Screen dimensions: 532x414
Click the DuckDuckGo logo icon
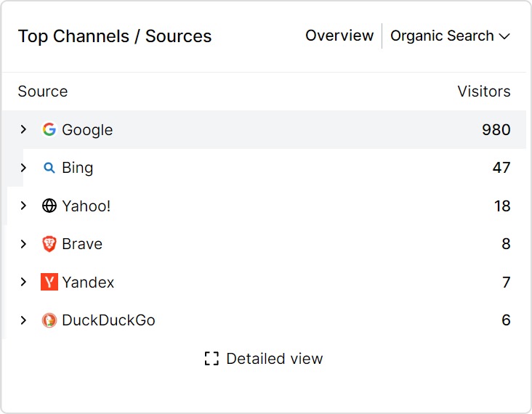coord(49,320)
